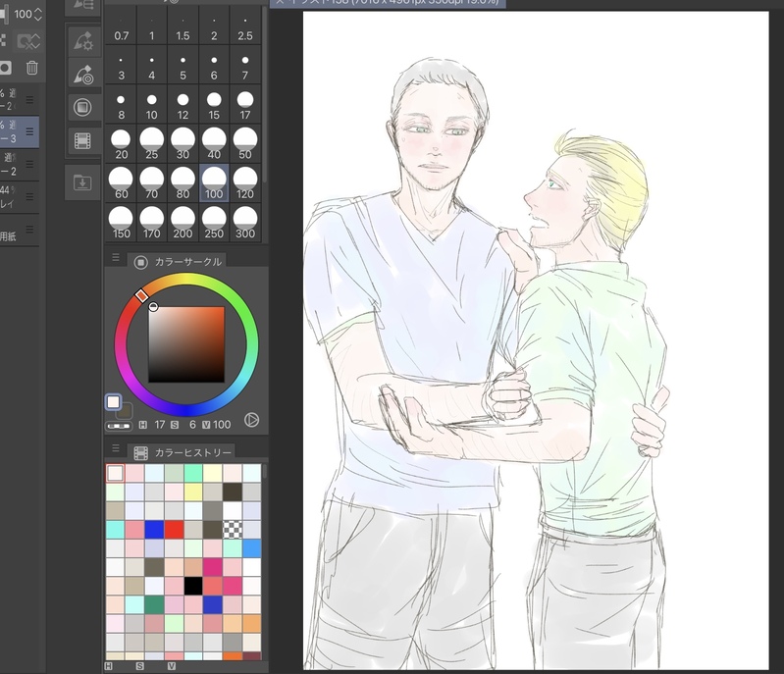Select the transparent color bar below main color
The height and width of the screenshot is (674, 784).
119,426
